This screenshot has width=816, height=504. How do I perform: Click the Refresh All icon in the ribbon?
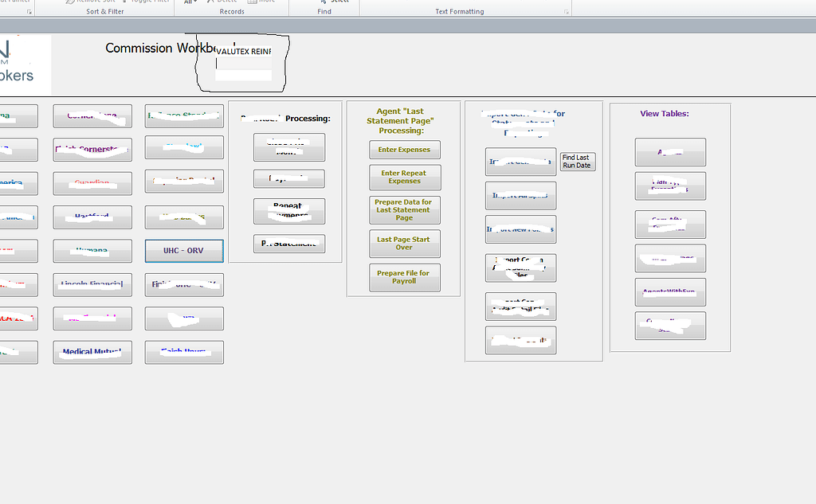(186, 2)
